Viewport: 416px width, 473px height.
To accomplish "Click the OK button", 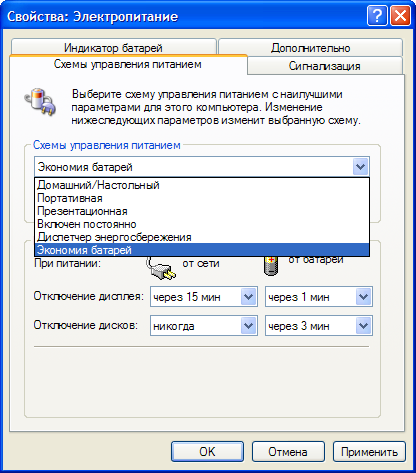I will (207, 452).
